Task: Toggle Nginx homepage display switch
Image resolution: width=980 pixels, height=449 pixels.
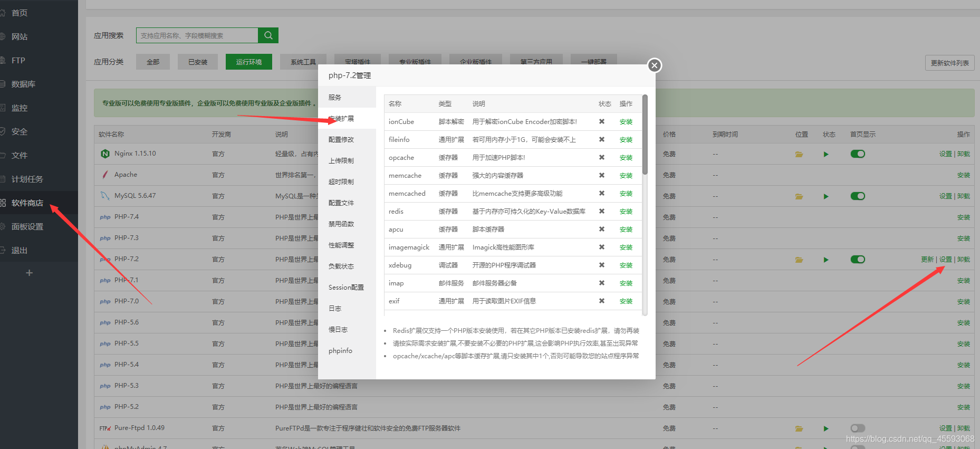Action: coord(858,154)
